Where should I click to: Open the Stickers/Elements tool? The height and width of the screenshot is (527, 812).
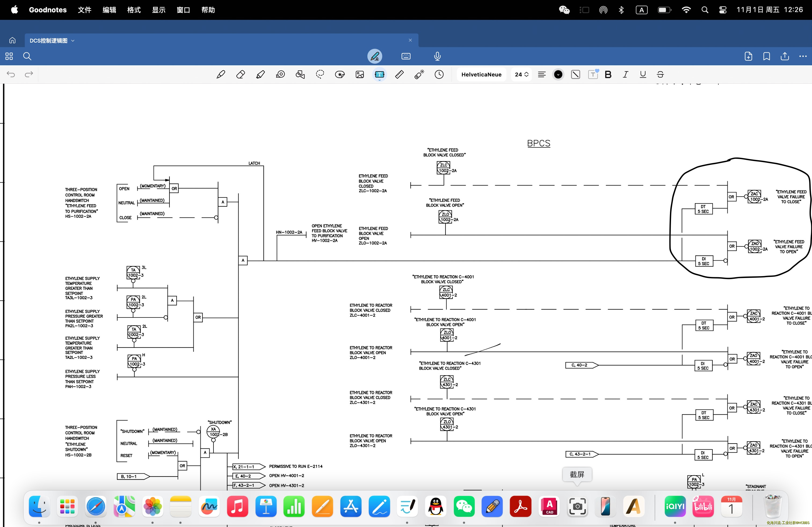340,74
